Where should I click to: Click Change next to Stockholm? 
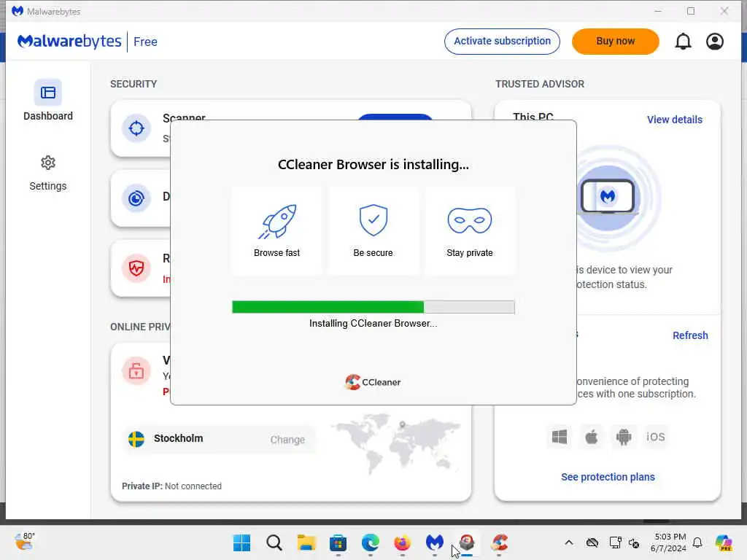(287, 440)
